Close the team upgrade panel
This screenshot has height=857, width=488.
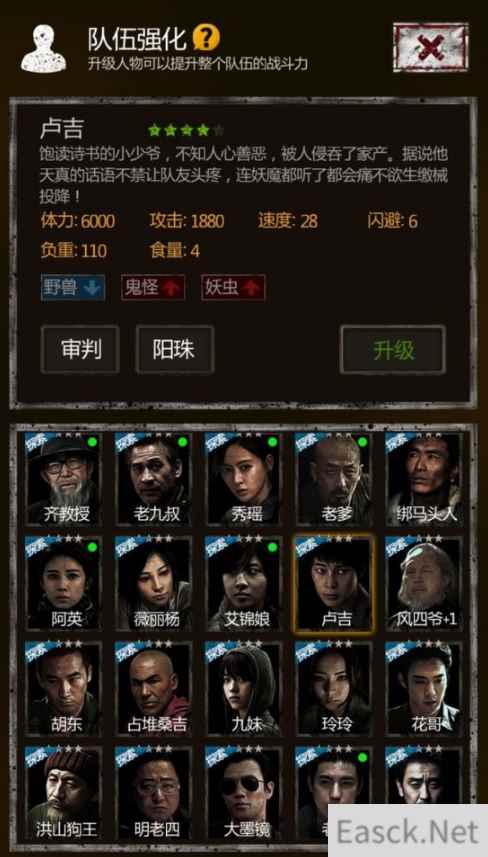point(431,48)
